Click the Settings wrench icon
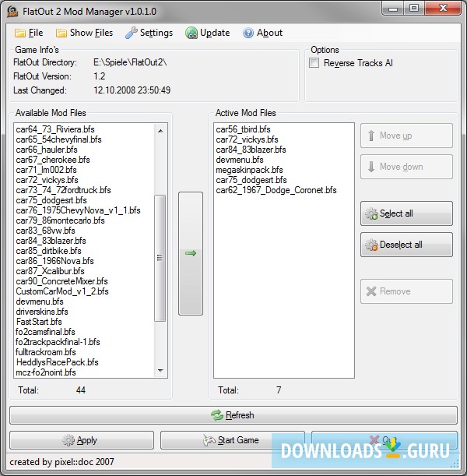 132,33
